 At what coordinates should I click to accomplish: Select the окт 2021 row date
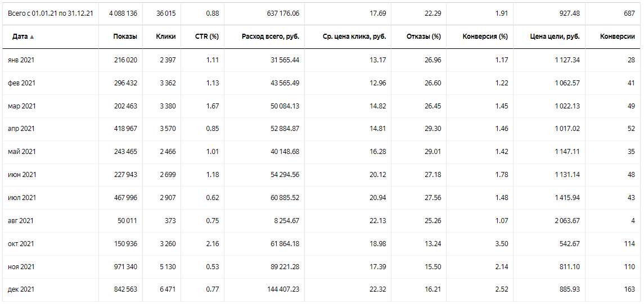21,244
